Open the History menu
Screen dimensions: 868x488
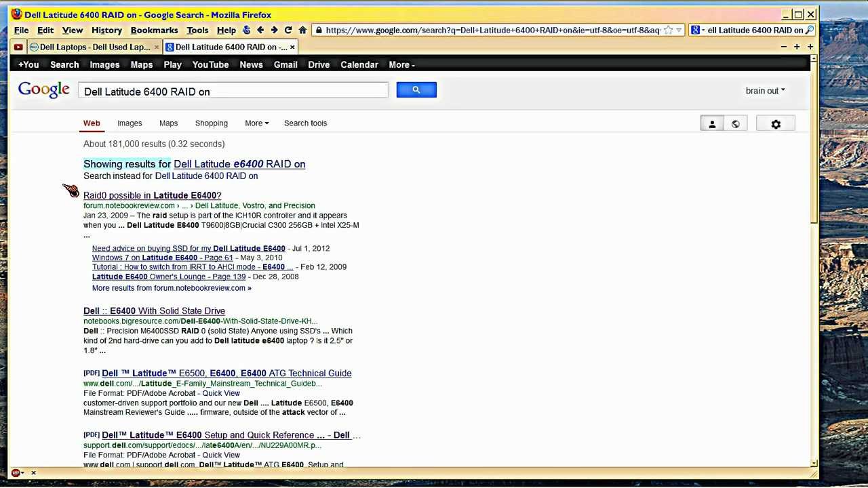106,30
